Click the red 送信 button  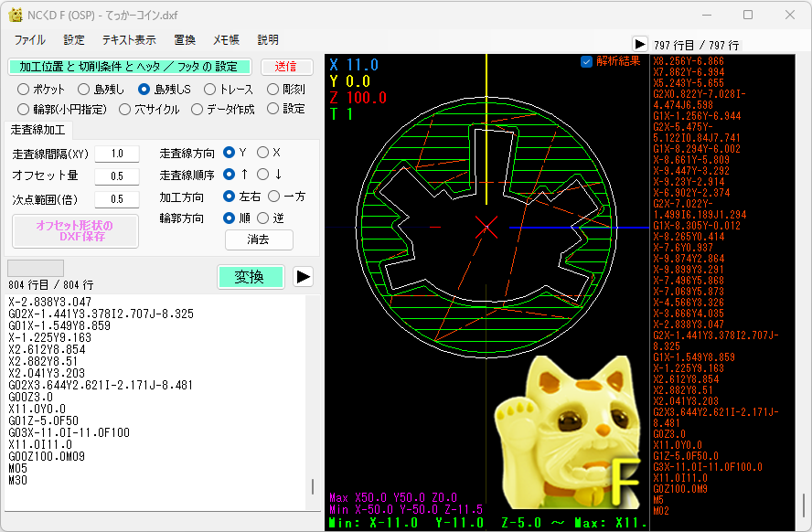[x=286, y=67]
